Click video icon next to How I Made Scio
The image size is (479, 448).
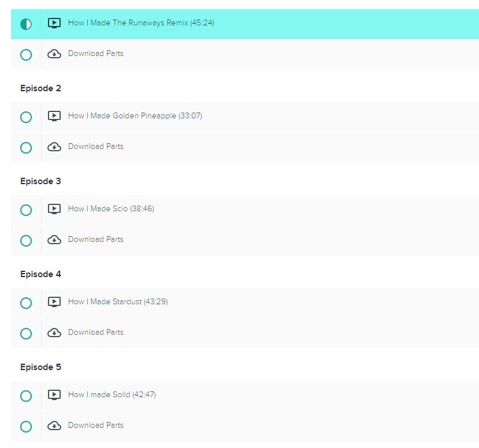(x=54, y=209)
